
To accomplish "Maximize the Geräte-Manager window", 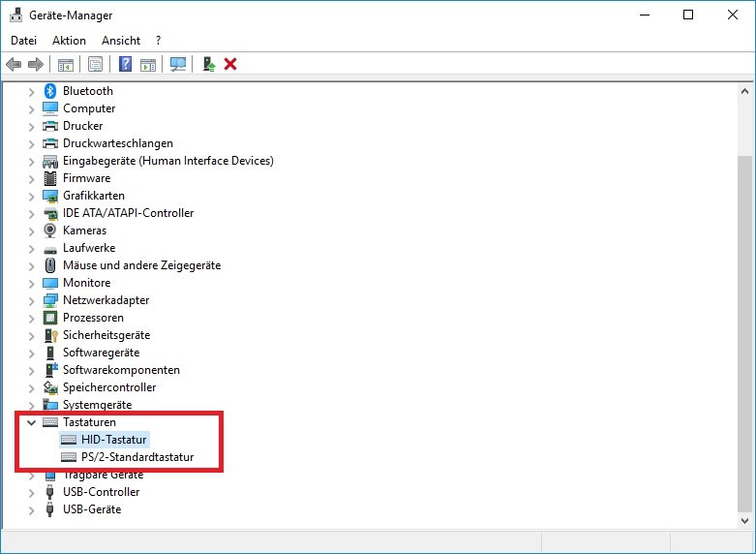I will click(x=688, y=15).
